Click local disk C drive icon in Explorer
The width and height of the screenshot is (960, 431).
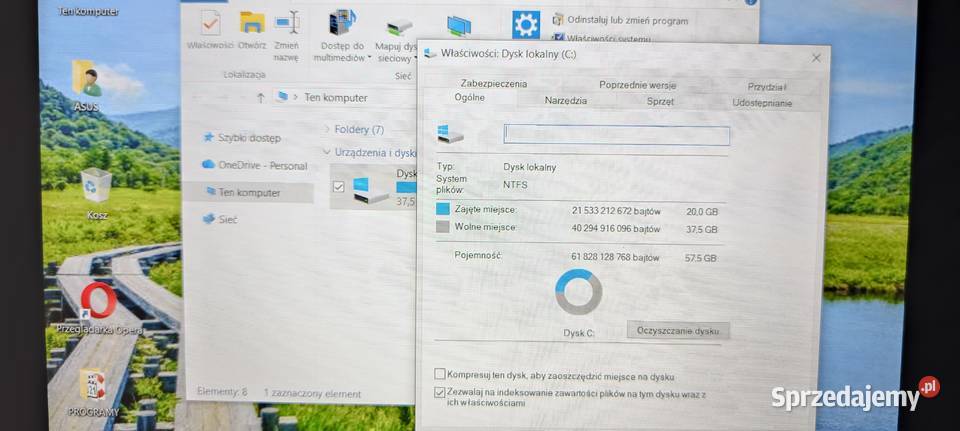click(370, 190)
